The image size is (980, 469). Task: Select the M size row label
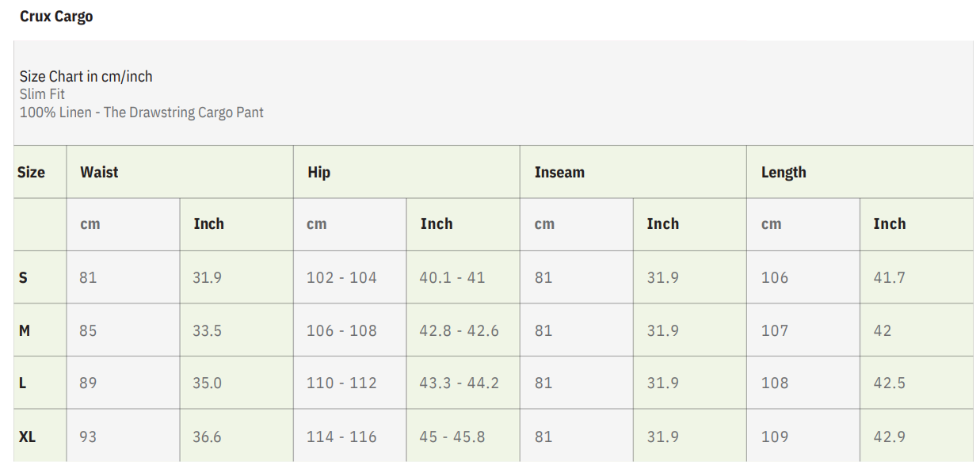25,330
